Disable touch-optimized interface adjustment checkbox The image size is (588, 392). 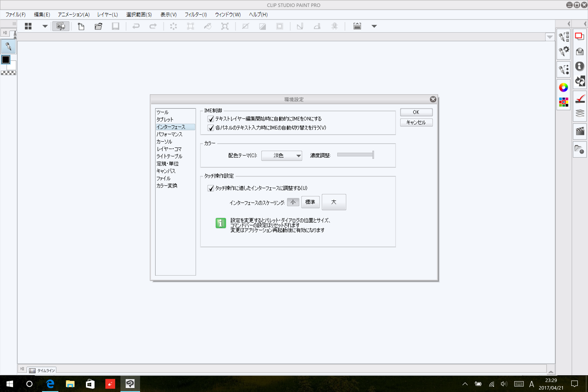pyautogui.click(x=210, y=188)
